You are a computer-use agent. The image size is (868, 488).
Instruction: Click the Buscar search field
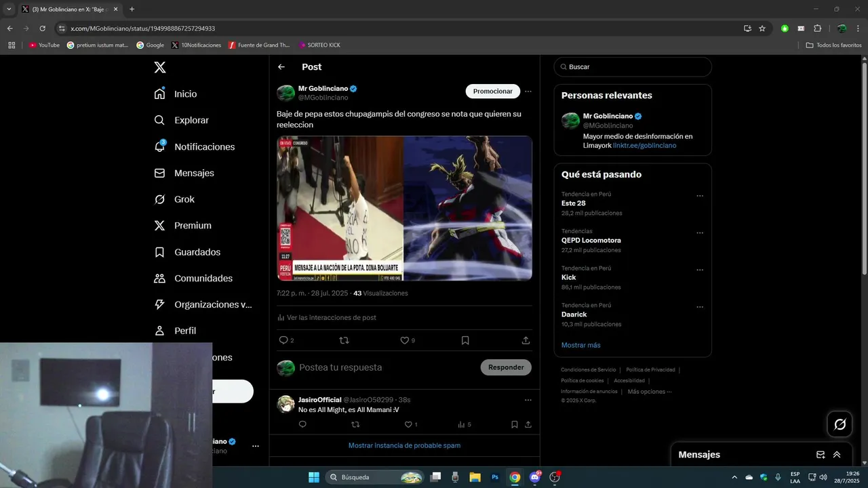[x=633, y=67]
